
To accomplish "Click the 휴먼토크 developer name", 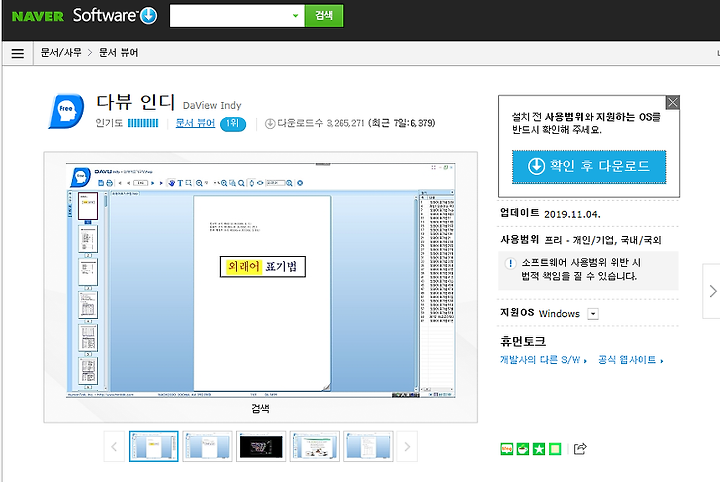I will click(x=523, y=341).
